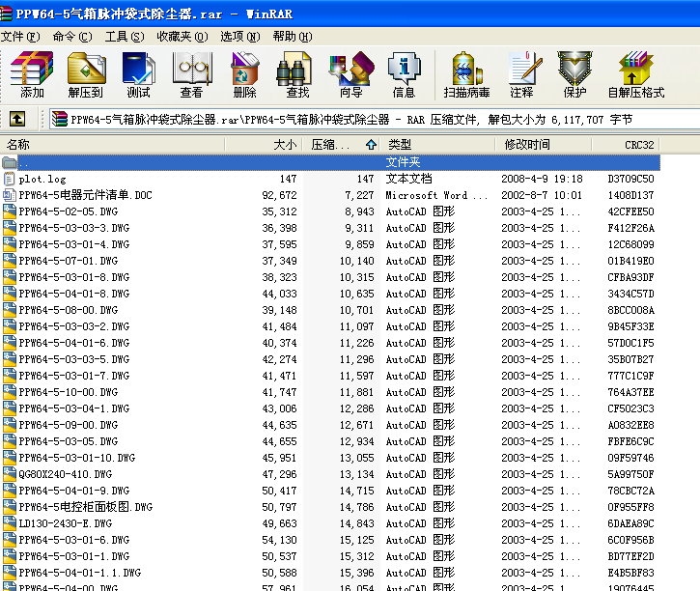Click the 添加 (Add) toolbar icon
This screenshot has width=700, height=591.
[x=32, y=74]
